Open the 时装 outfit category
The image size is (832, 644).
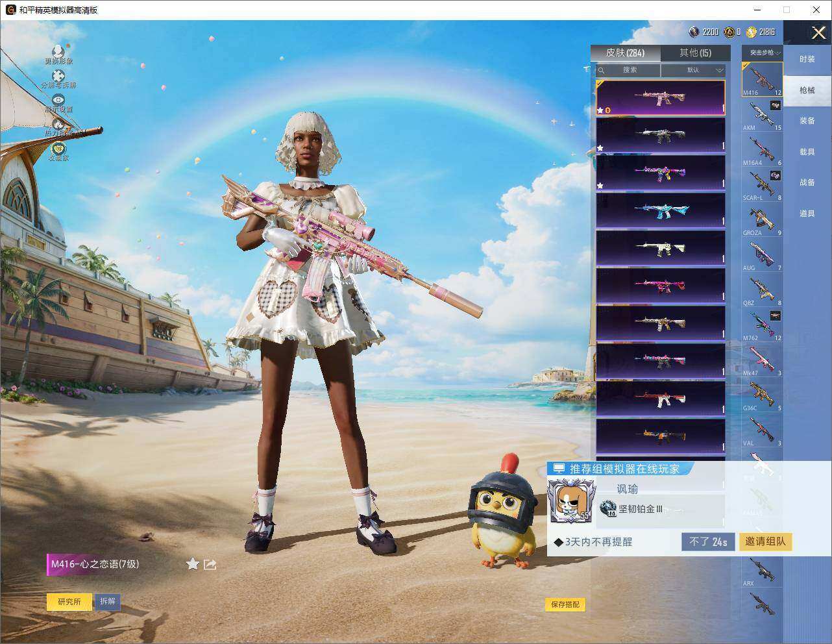(x=807, y=59)
